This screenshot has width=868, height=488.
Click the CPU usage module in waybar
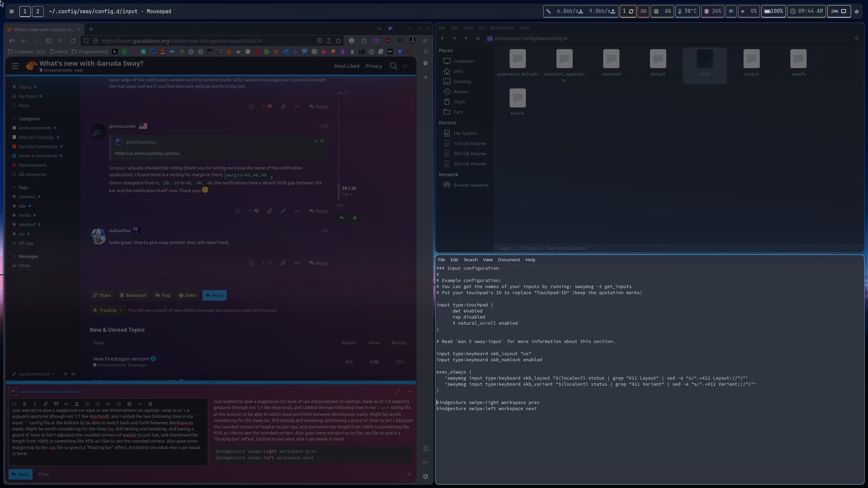click(x=662, y=11)
